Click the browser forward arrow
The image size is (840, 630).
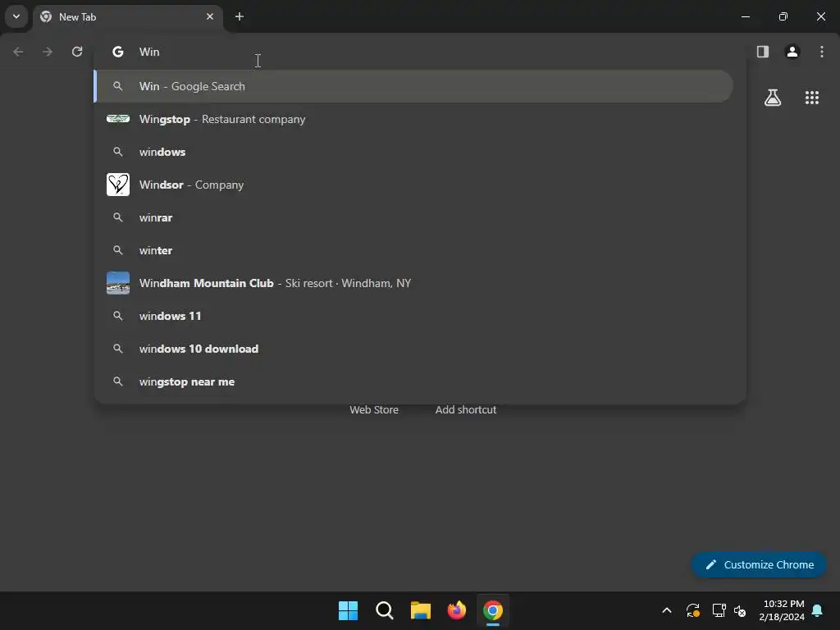[48, 52]
